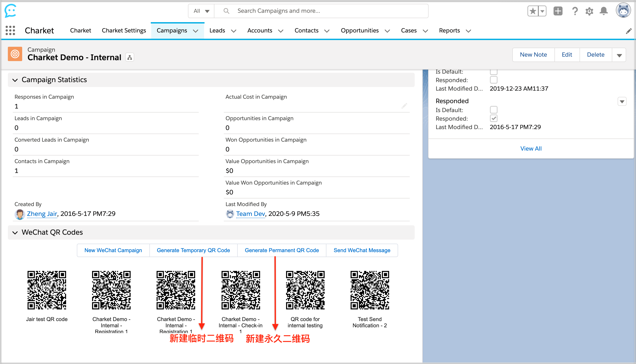Open the Charket tab

point(81,30)
